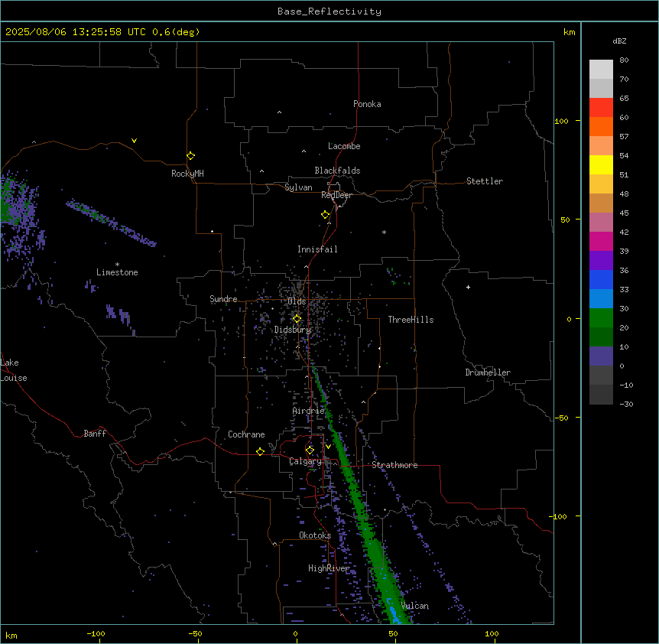Click the yellow diamond marker near RockyMH
Screen dimensions: 659x644
pos(190,155)
